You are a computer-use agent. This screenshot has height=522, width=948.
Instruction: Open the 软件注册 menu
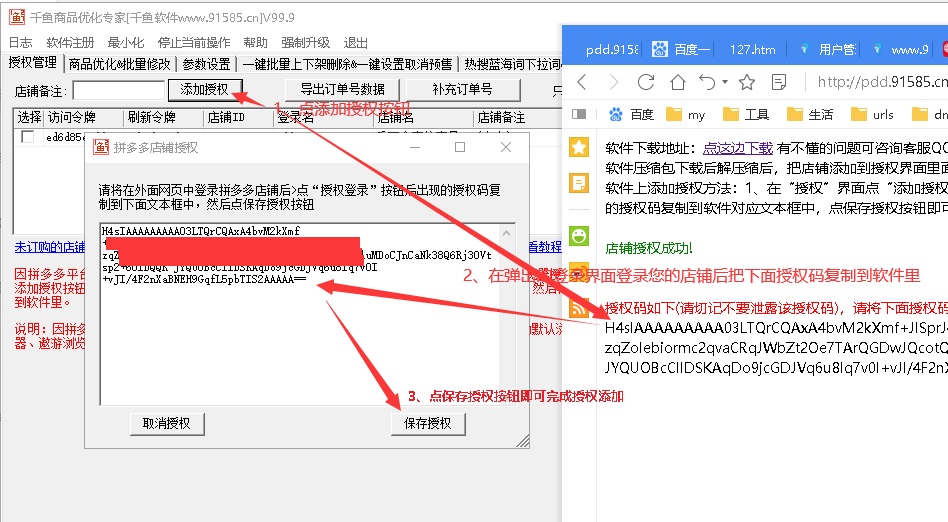coord(70,42)
